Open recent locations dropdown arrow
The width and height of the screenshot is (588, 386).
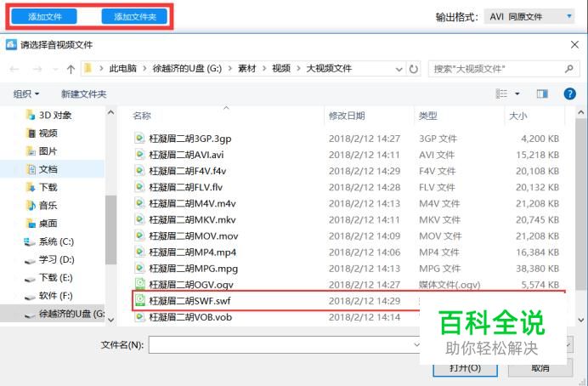pos(55,70)
